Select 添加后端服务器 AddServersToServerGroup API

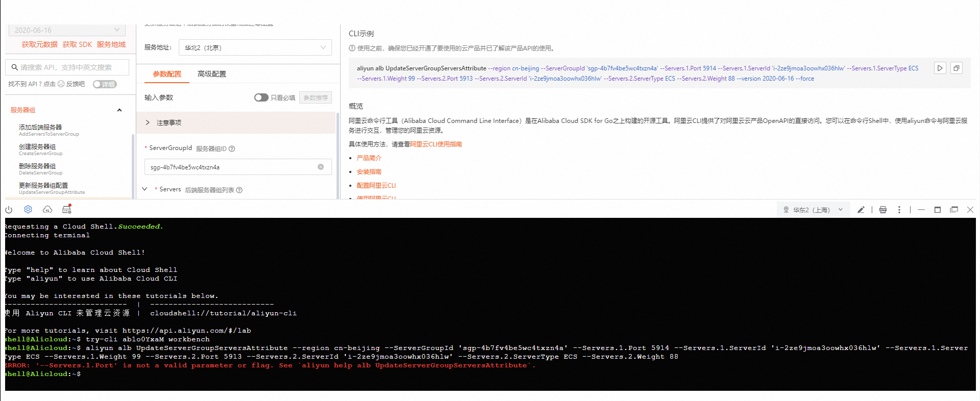(x=49, y=130)
